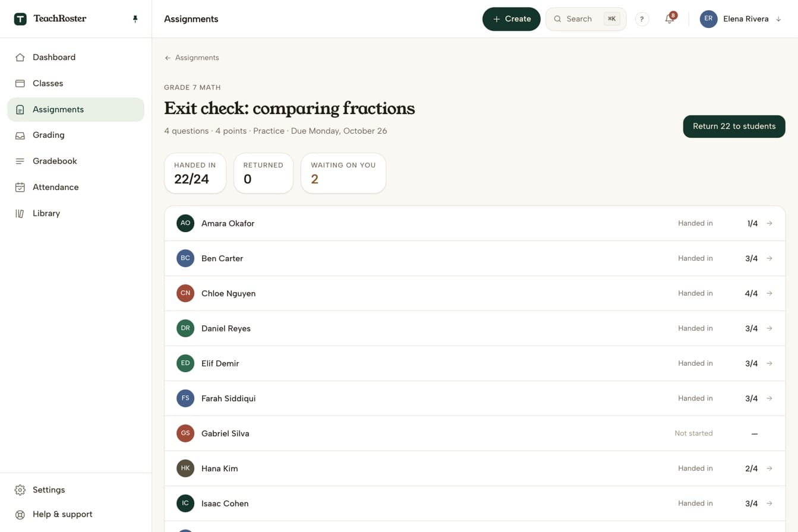Click the Create button
798x532 pixels.
(x=512, y=19)
